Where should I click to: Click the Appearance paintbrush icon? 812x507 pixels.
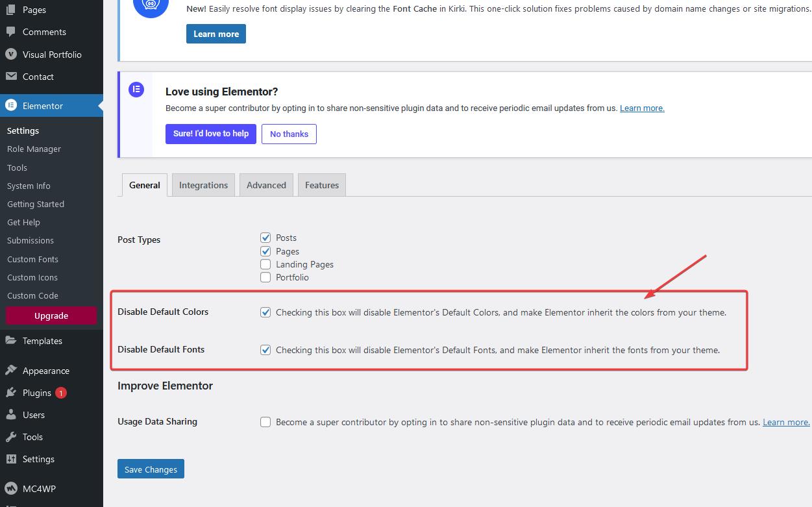(11, 371)
